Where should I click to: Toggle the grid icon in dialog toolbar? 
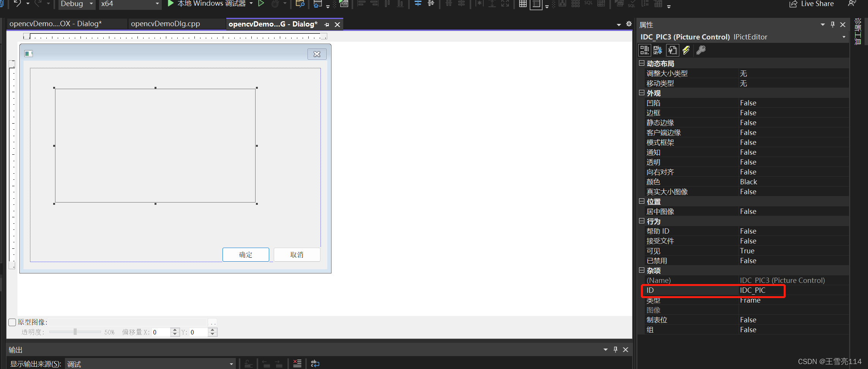click(523, 4)
